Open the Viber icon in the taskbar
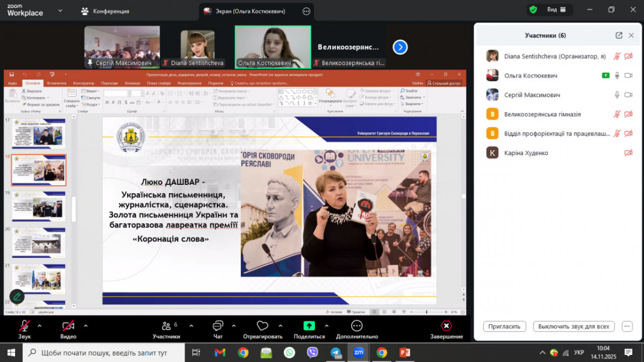The image size is (644, 362). 312,352
